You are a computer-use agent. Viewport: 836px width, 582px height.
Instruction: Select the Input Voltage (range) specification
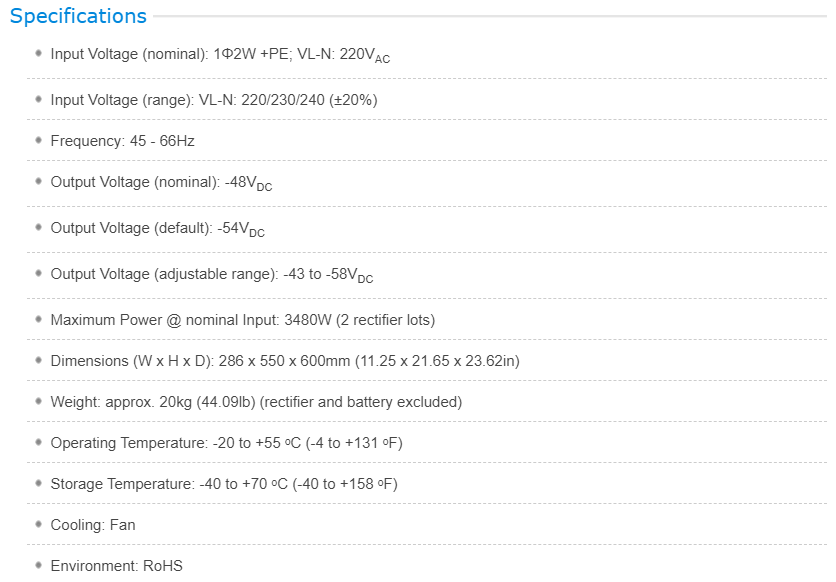point(214,100)
